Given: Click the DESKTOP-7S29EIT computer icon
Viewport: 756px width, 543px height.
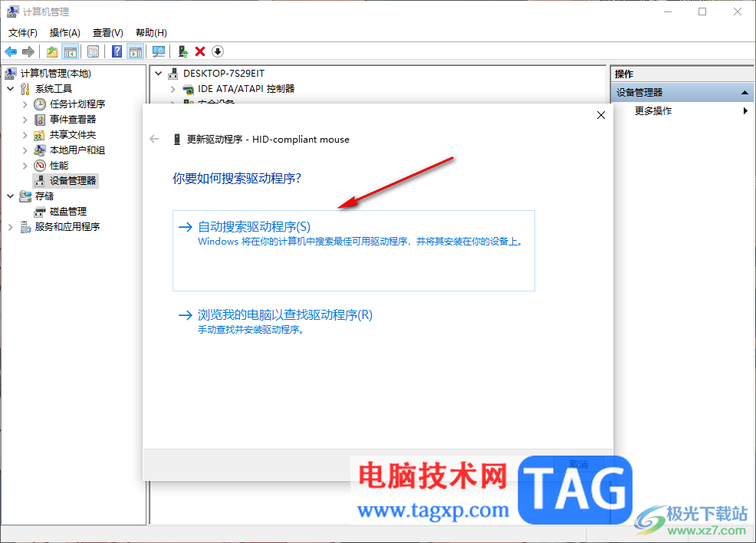Looking at the screenshot, I should [173, 74].
